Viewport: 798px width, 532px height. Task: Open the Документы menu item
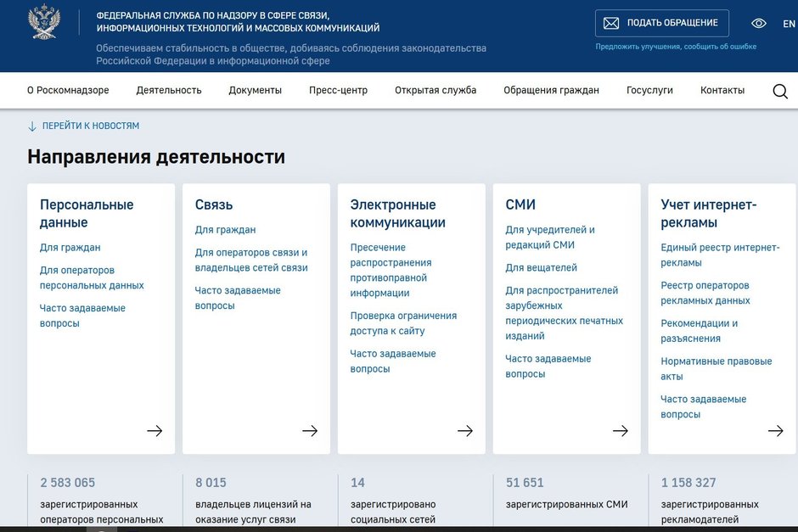(255, 90)
